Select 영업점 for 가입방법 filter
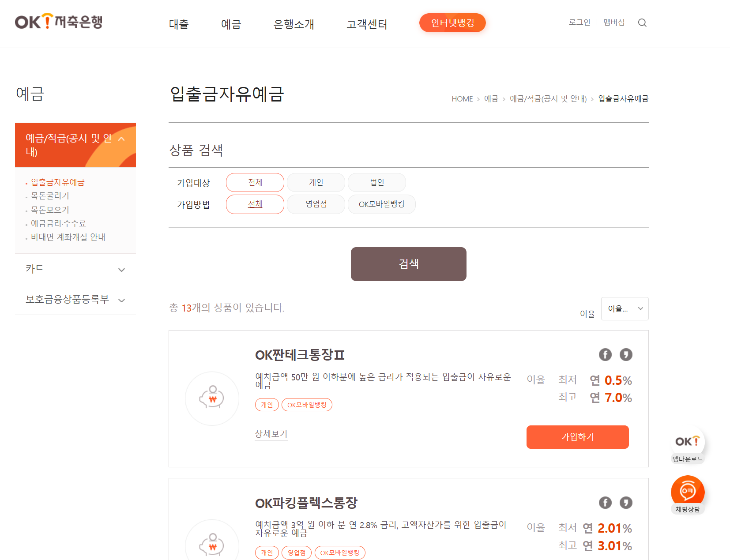Image resolution: width=730 pixels, height=560 pixels. pos(316,204)
